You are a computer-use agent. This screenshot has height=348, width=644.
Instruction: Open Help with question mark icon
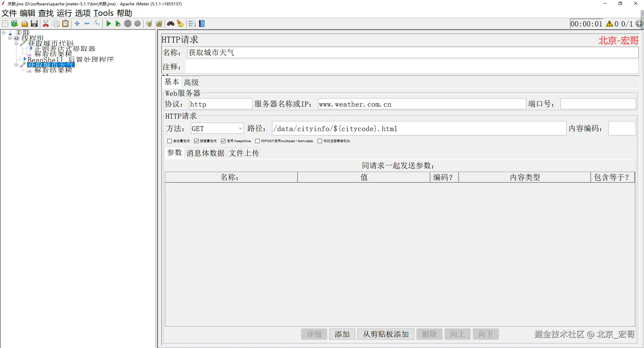point(202,23)
